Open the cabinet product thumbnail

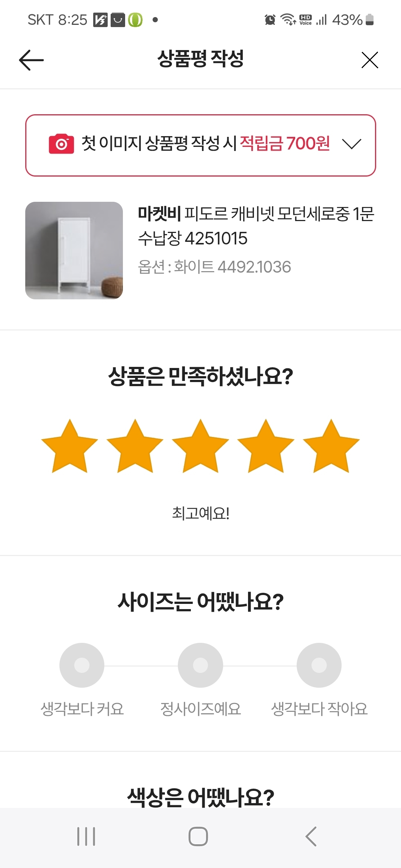coord(74,250)
